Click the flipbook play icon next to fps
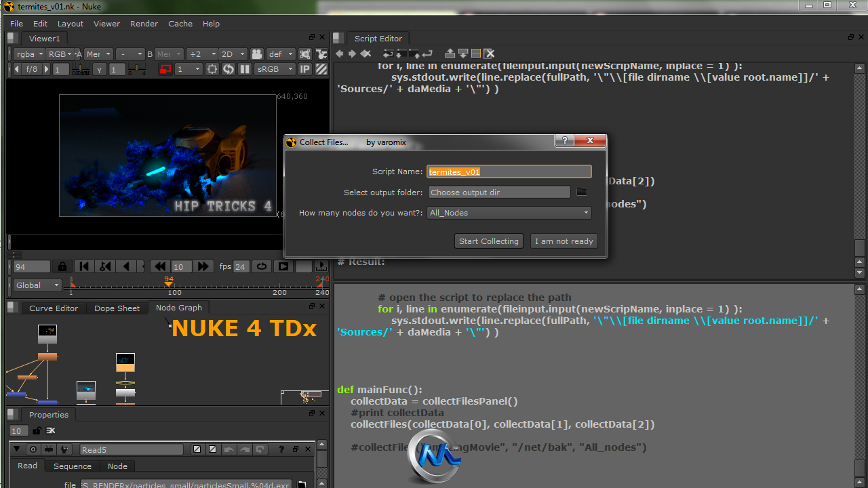The image size is (868, 488). [283, 266]
